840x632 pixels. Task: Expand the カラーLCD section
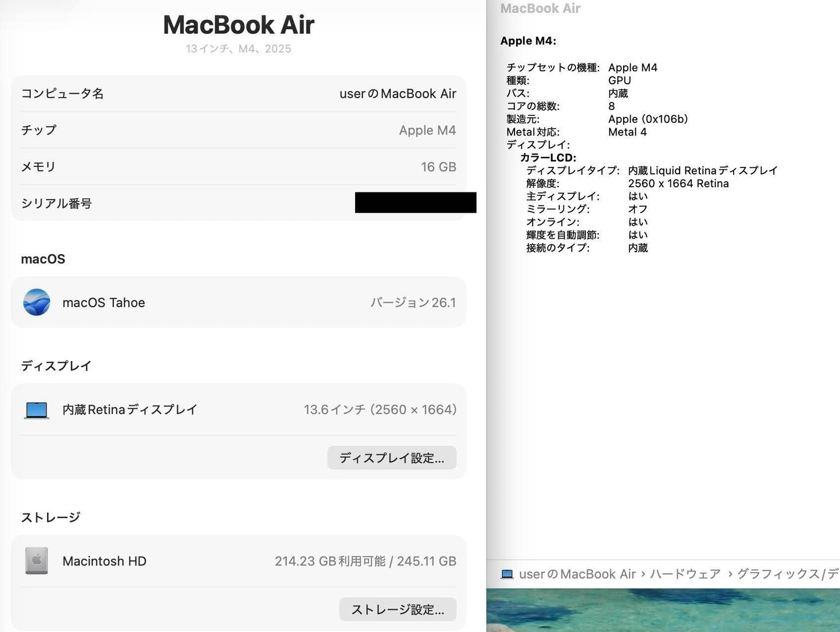[x=547, y=158]
